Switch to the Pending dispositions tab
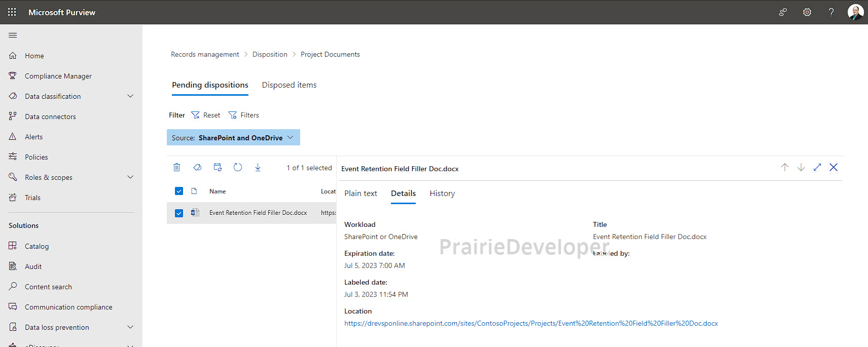This screenshot has width=868, height=347. (210, 85)
